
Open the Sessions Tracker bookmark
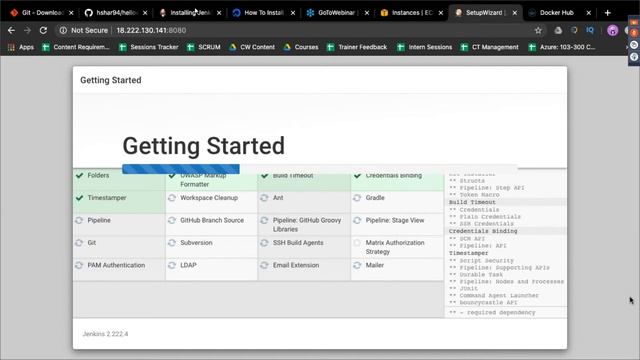point(149,47)
